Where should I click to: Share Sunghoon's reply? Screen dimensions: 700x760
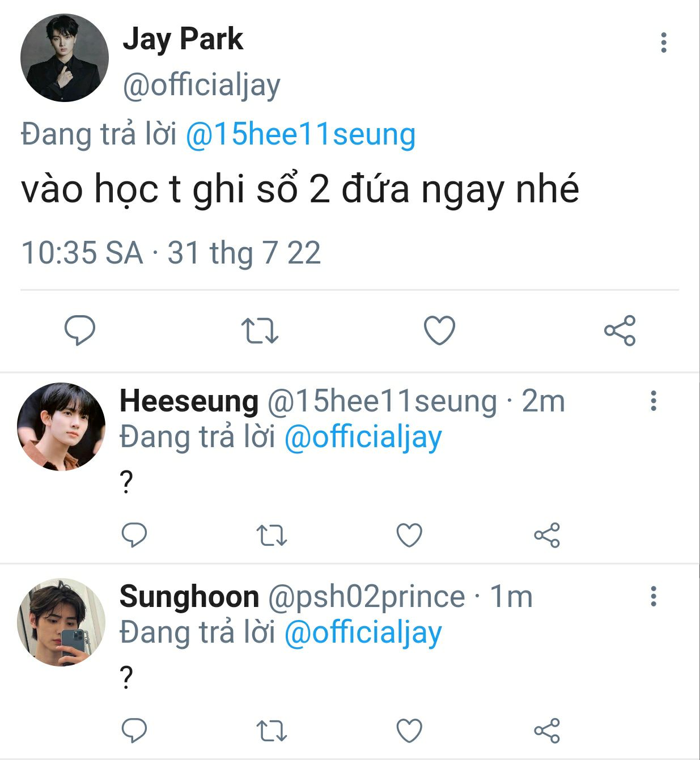547,731
